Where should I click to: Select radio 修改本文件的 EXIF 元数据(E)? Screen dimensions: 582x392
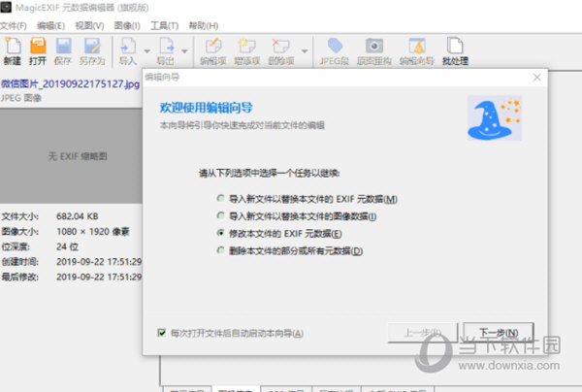coord(221,233)
